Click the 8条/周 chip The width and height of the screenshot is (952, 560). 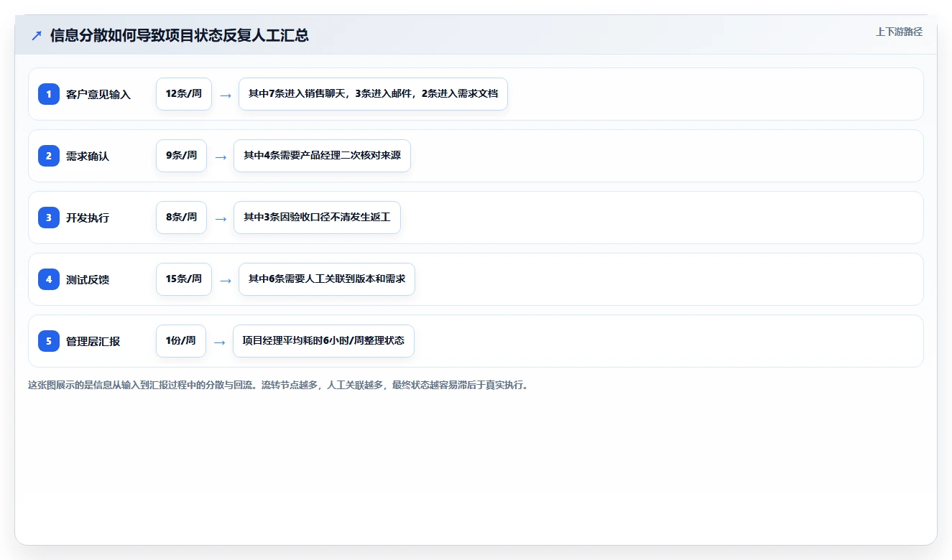pyautogui.click(x=181, y=218)
